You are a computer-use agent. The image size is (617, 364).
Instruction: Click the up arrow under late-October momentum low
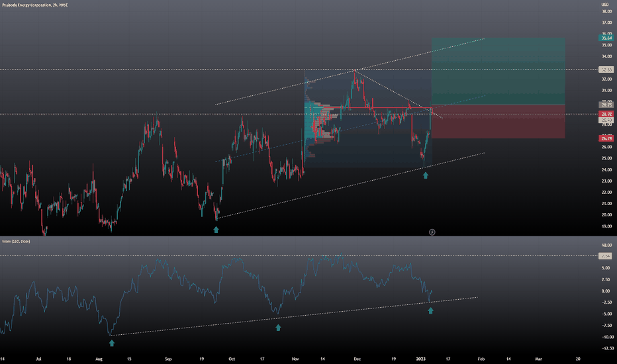tap(278, 328)
